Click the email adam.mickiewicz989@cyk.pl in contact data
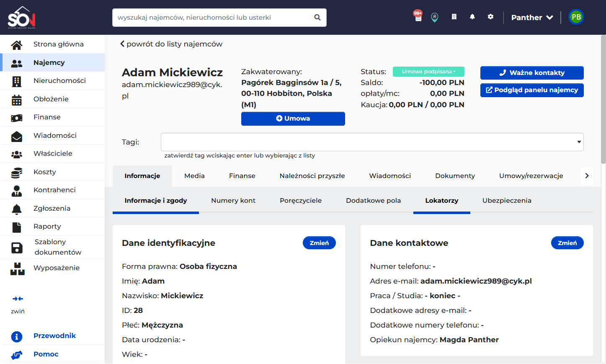This screenshot has width=606, height=364. pos(476,281)
